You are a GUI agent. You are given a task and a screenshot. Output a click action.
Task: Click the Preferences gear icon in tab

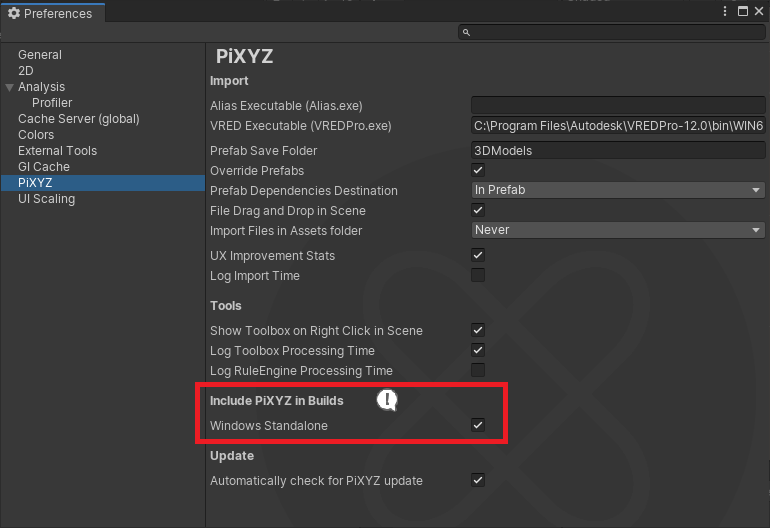click(x=14, y=13)
